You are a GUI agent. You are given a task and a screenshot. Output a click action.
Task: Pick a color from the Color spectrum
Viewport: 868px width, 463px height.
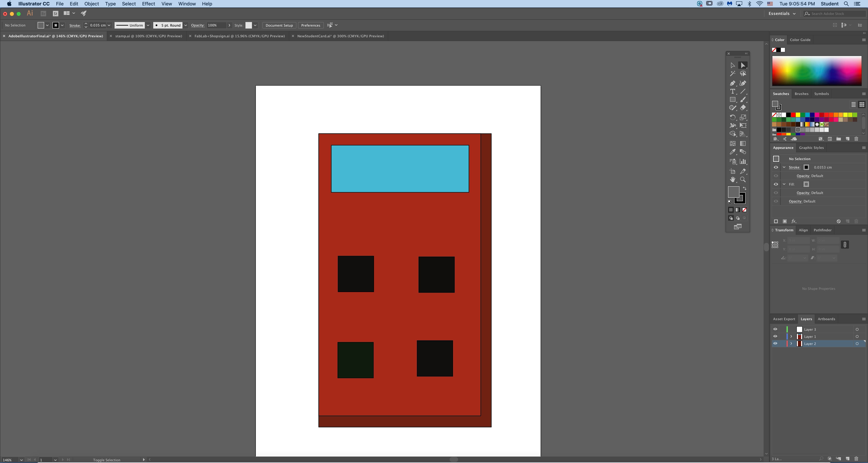pyautogui.click(x=817, y=71)
